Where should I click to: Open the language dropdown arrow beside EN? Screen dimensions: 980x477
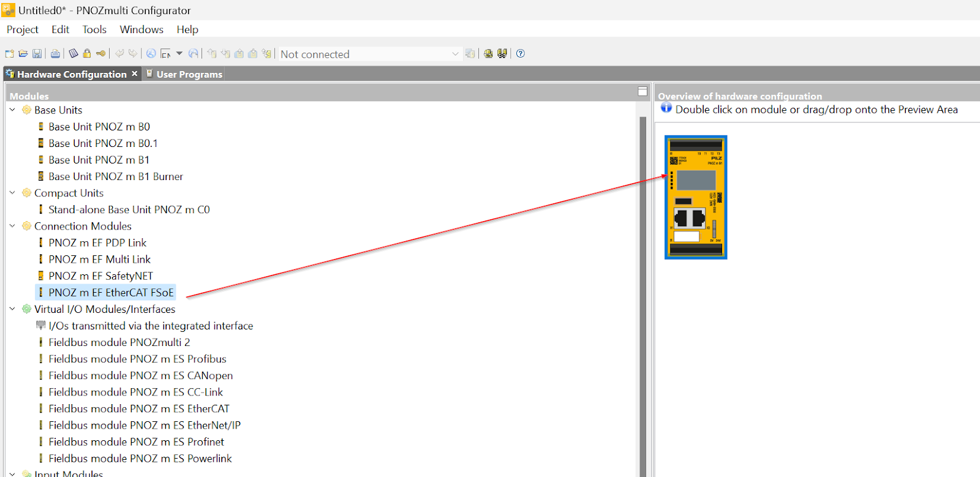tap(179, 53)
